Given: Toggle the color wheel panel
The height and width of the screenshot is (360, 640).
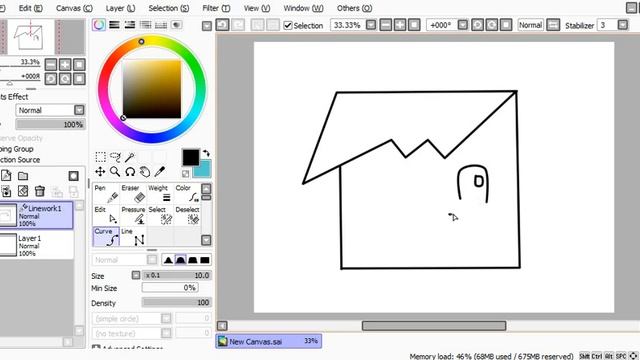Looking at the screenshot, I should coord(99,25).
